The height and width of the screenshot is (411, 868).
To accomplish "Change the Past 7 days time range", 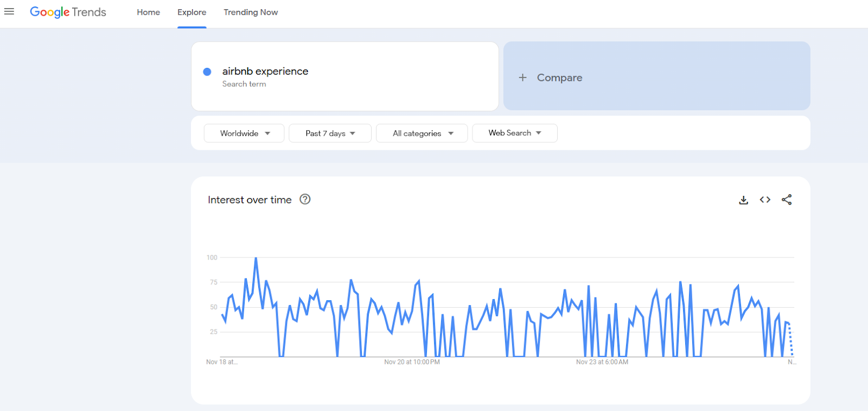I will [x=330, y=133].
